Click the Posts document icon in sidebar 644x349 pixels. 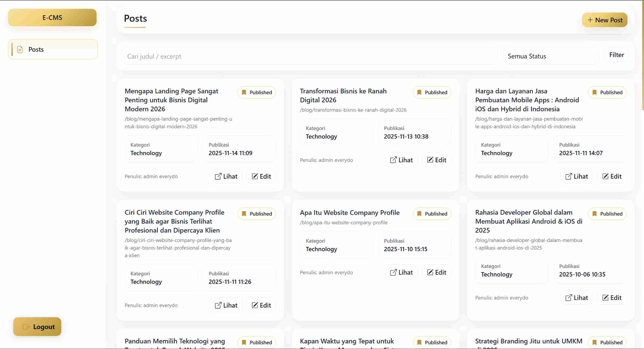[x=20, y=50]
